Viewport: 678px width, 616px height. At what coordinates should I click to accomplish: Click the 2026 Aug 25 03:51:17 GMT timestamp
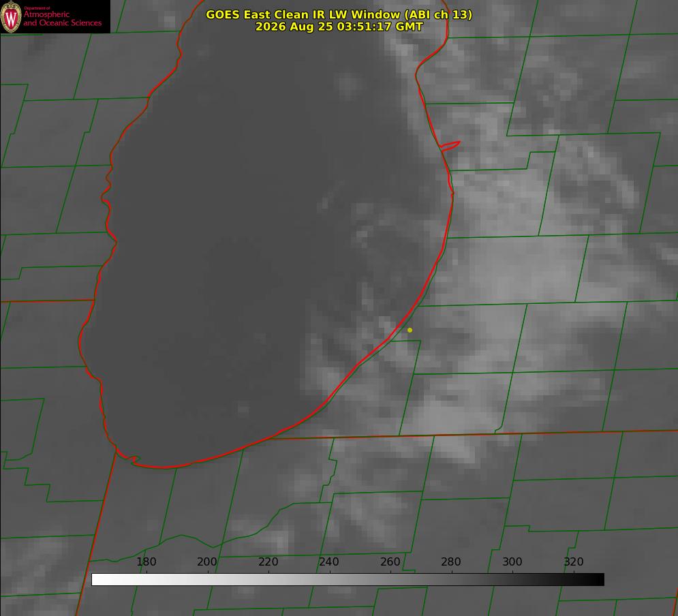pos(339,27)
